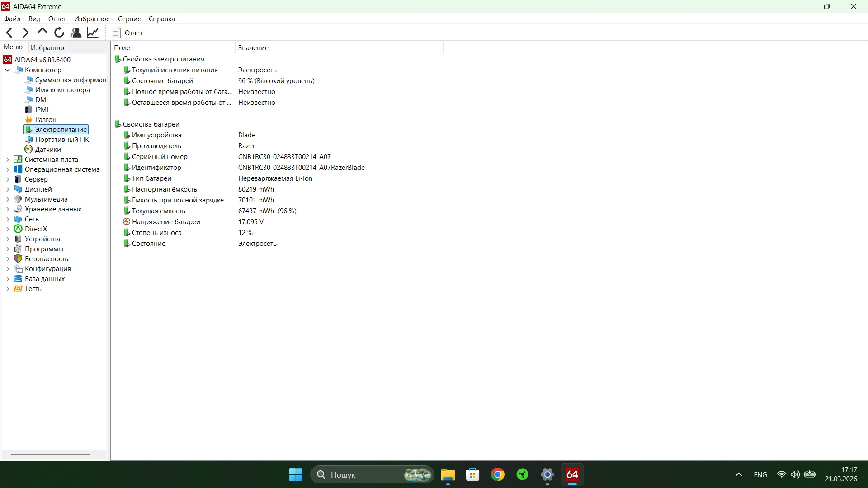Open the Разгон overclock tree item

pyautogui.click(x=46, y=120)
